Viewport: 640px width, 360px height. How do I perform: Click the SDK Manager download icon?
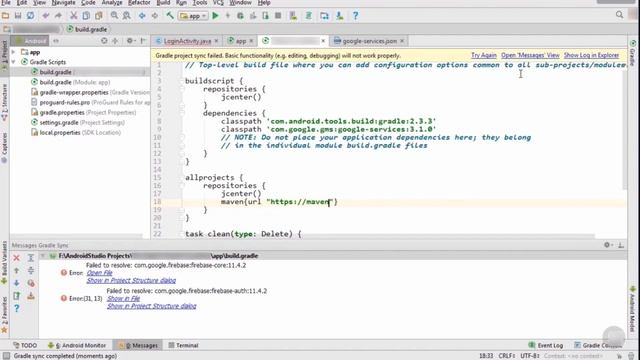[340, 16]
